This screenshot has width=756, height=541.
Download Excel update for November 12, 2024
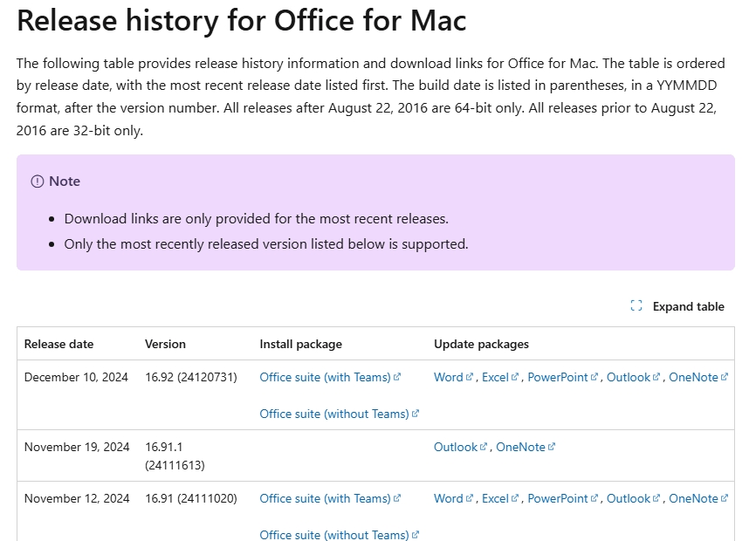point(500,498)
